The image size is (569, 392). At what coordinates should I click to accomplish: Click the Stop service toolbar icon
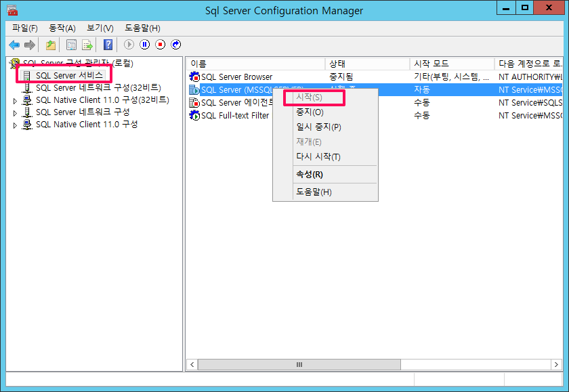coord(160,45)
